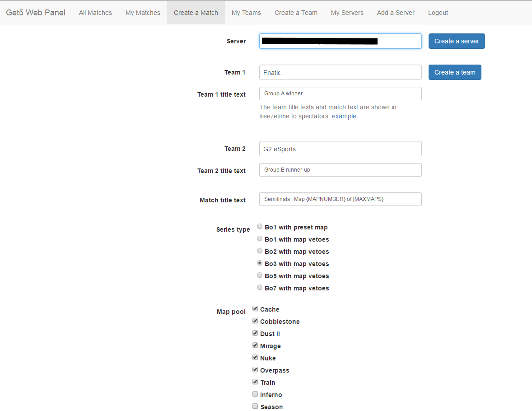Open the freezetime example link
The width and height of the screenshot is (532, 411).
344,116
